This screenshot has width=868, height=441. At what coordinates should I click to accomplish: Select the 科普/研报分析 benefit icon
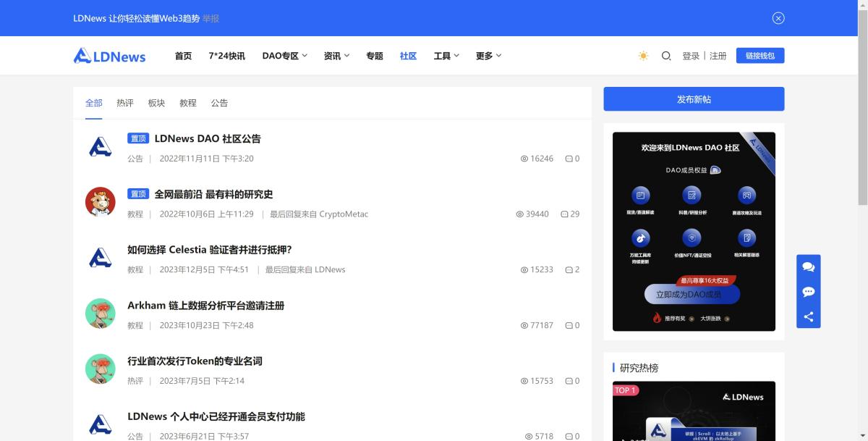[x=693, y=195]
